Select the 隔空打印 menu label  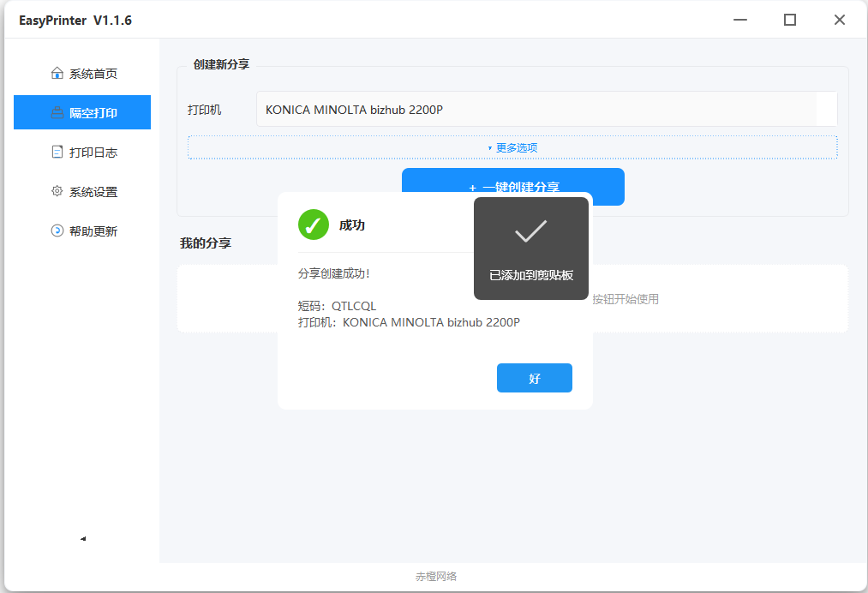(x=93, y=113)
